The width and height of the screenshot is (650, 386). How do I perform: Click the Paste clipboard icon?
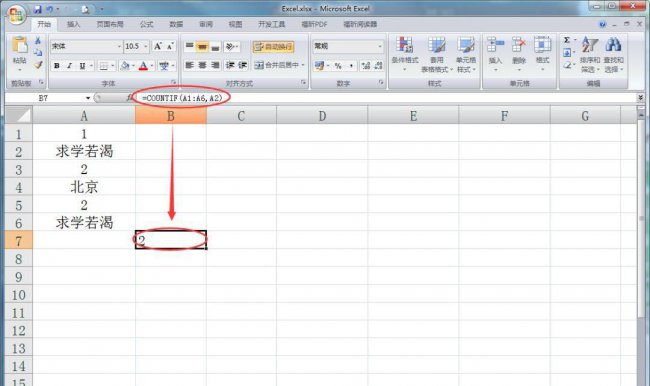click(19, 45)
